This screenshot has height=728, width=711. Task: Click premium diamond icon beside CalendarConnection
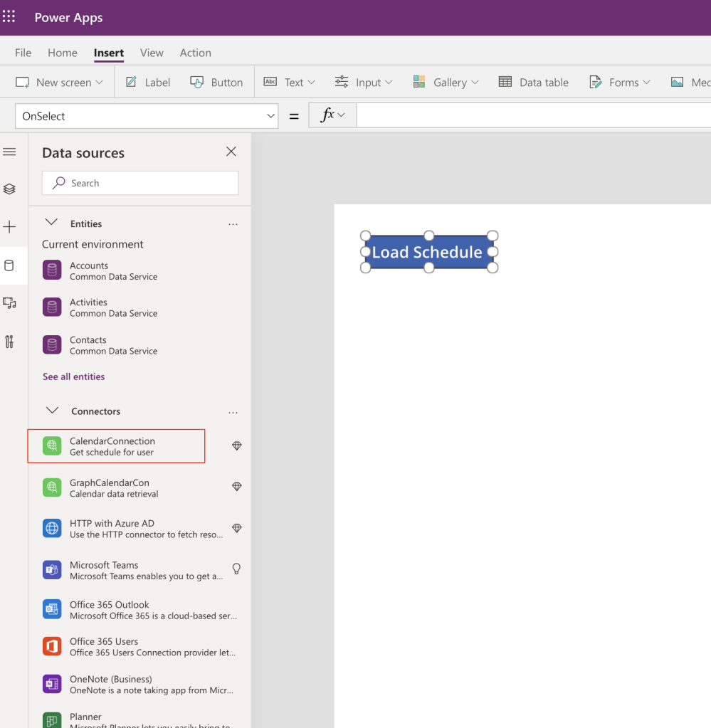point(237,446)
